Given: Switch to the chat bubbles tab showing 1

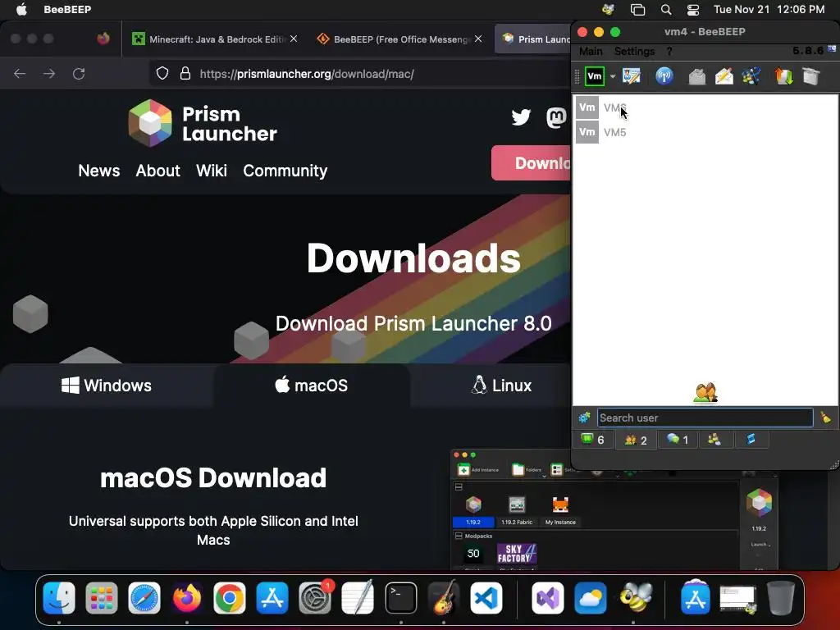Looking at the screenshot, I should coord(678,440).
